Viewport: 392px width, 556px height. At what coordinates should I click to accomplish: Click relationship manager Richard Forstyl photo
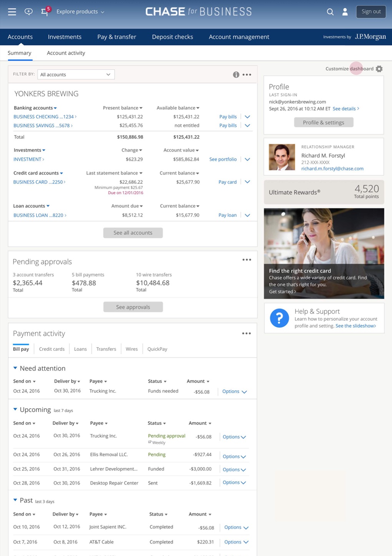tap(282, 157)
